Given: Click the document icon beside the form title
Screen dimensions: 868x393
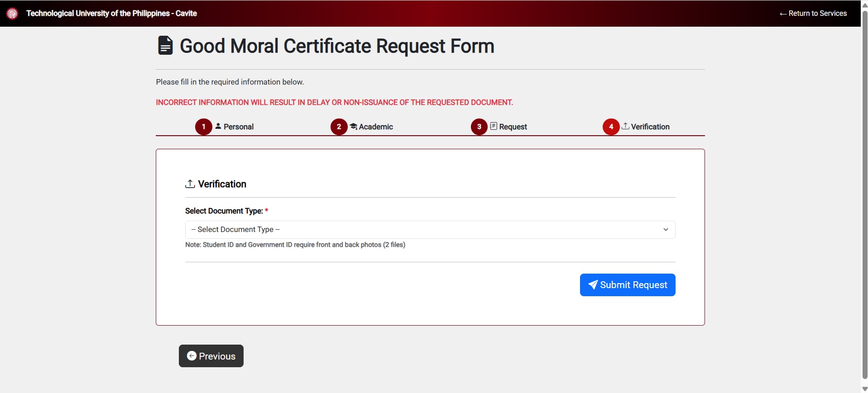Looking at the screenshot, I should pyautogui.click(x=165, y=46).
